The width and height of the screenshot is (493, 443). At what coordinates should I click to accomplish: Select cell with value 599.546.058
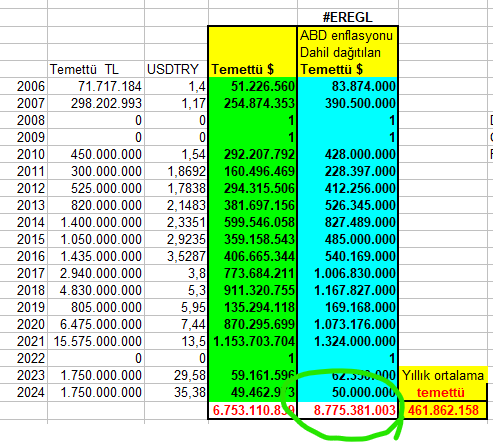pos(252,222)
